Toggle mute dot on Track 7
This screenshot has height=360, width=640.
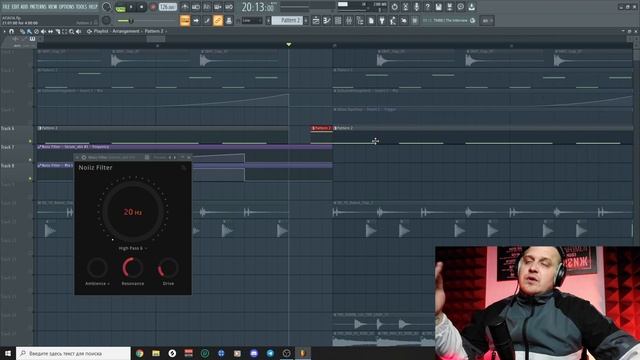30,160
